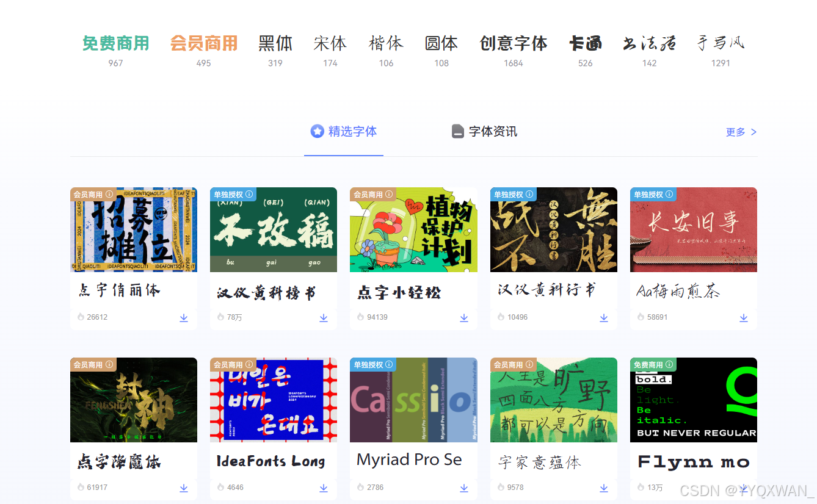Open the green 旷野 preview image
Viewport: 817px width, 504px height.
[x=554, y=400]
